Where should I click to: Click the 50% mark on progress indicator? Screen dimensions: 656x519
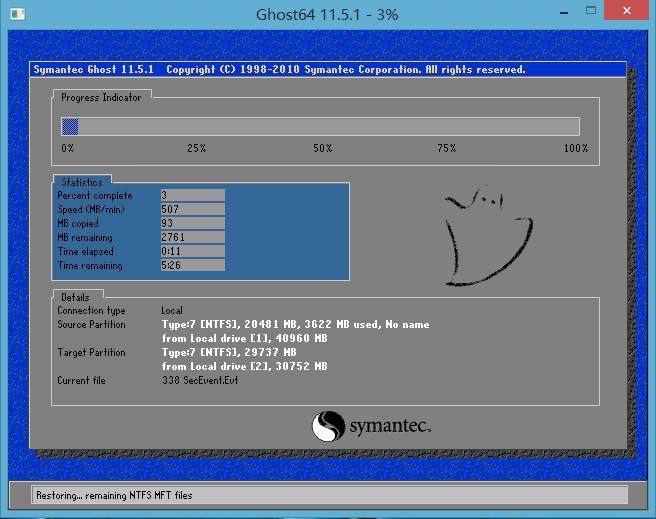point(322,148)
